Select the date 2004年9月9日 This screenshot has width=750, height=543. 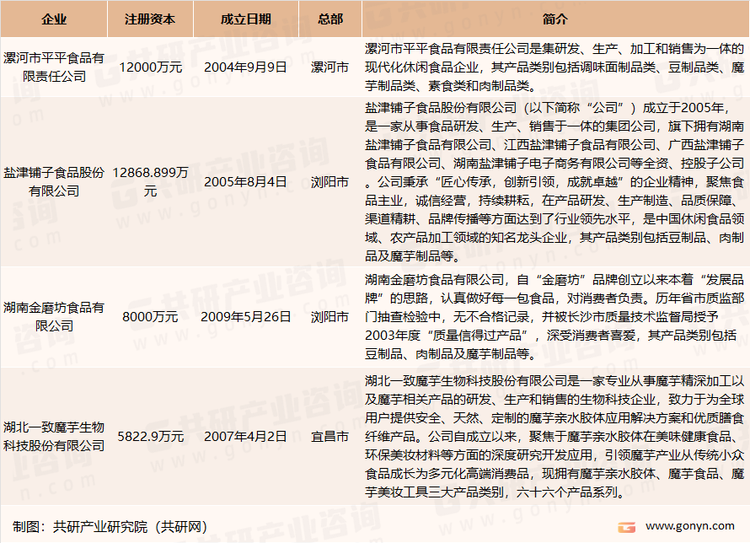click(x=245, y=67)
